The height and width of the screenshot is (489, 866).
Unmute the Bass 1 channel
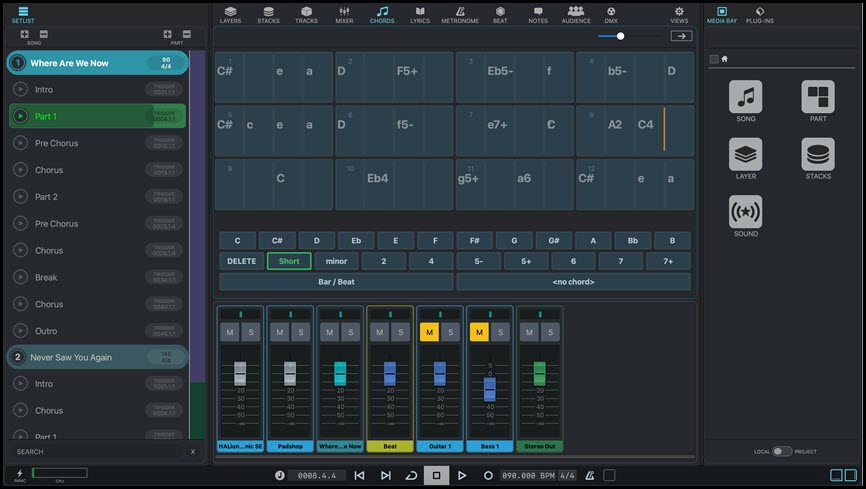(479, 332)
